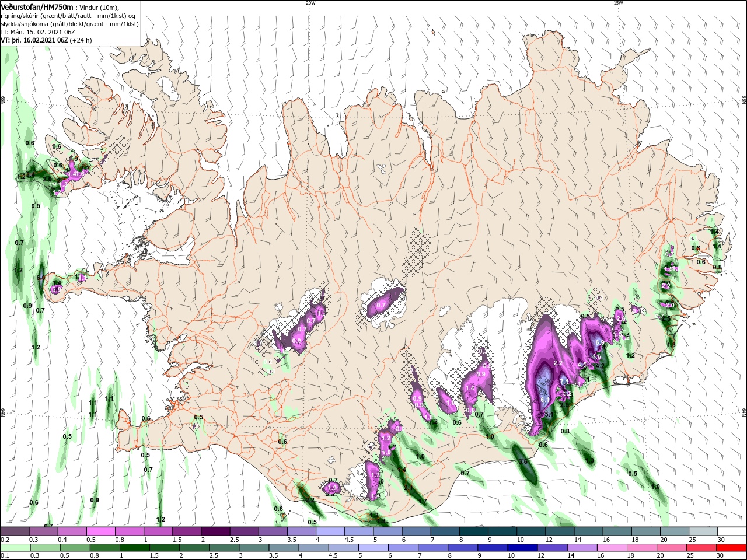Viewport: 747px width, 560px height.
Task: Choose the light lavender swatch labeled 4 in upper scale
Action: (330, 531)
